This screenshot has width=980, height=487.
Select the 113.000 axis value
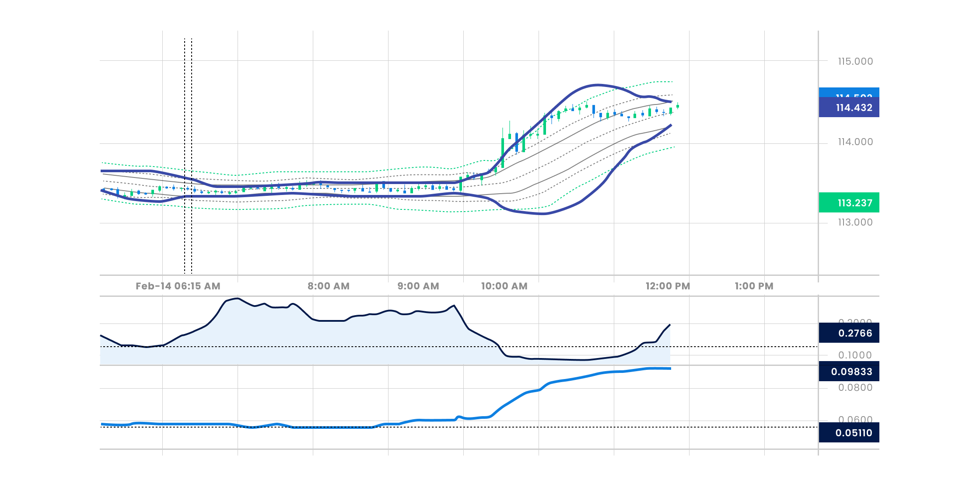tap(855, 223)
